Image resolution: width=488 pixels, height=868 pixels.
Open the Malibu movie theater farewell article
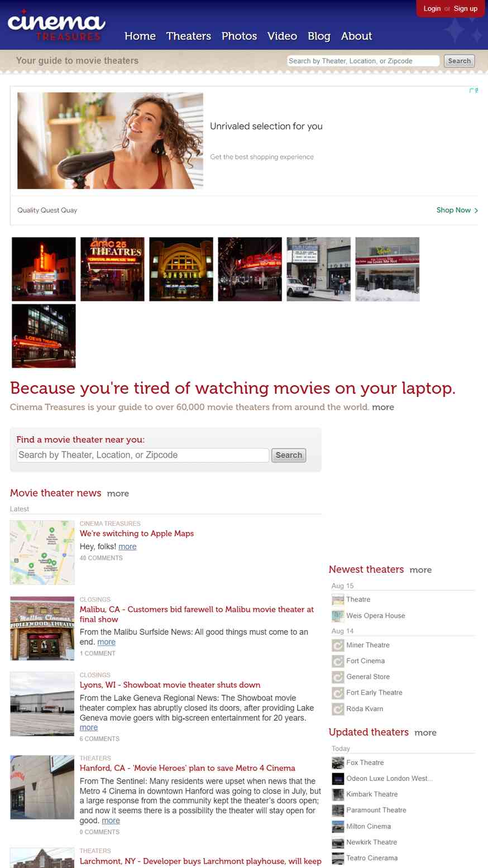tap(197, 614)
